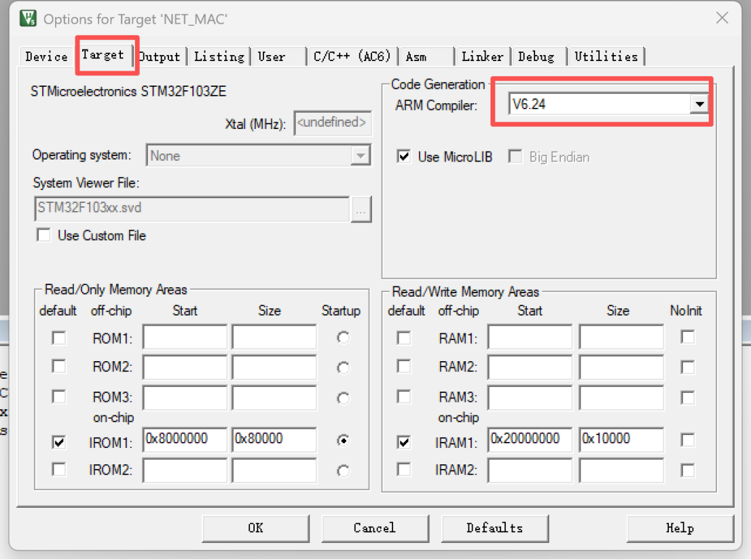
Task: Switch to the User tab
Action: click(x=279, y=56)
